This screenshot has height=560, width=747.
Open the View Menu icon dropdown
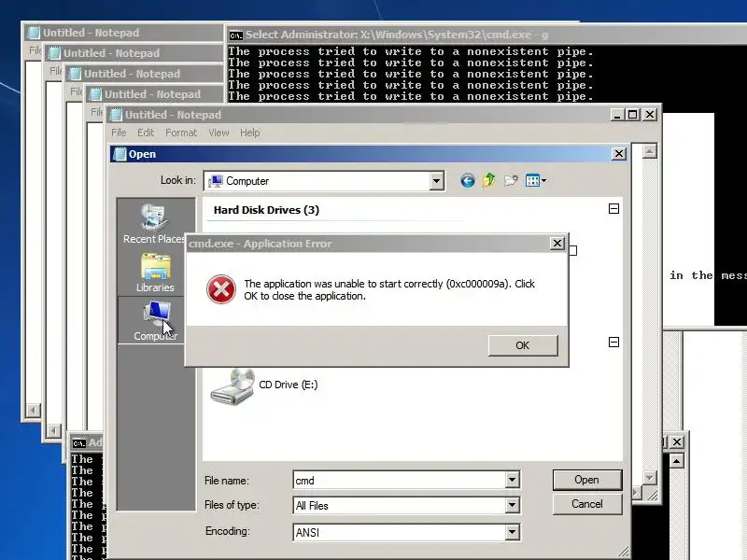[535, 180]
